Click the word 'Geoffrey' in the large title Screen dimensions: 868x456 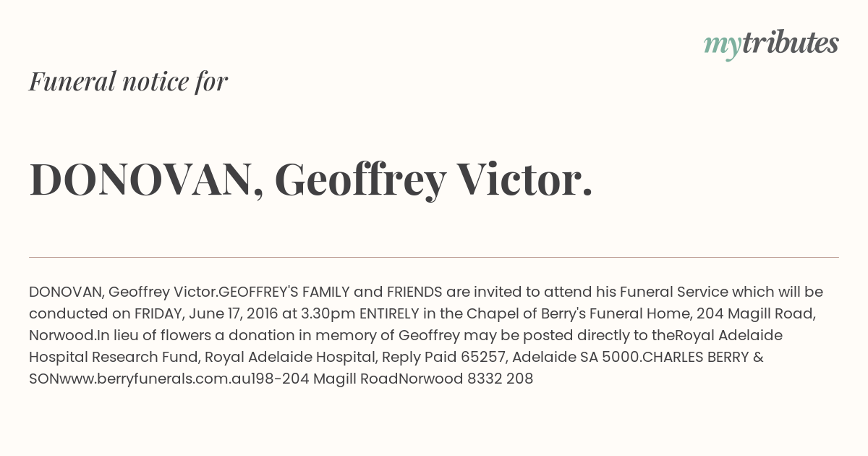(359, 181)
